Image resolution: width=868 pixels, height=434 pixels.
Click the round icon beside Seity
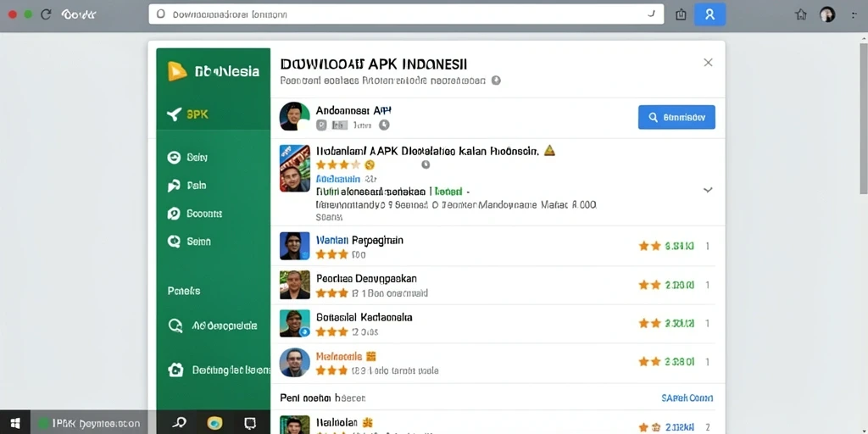(x=174, y=158)
